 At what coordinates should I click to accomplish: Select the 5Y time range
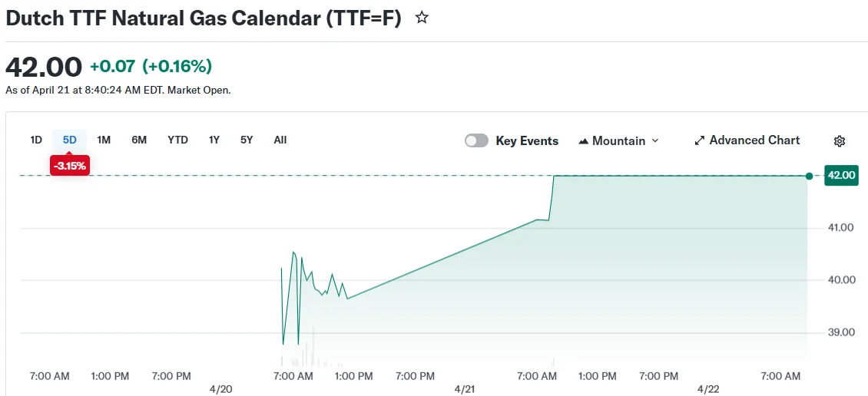[247, 140]
